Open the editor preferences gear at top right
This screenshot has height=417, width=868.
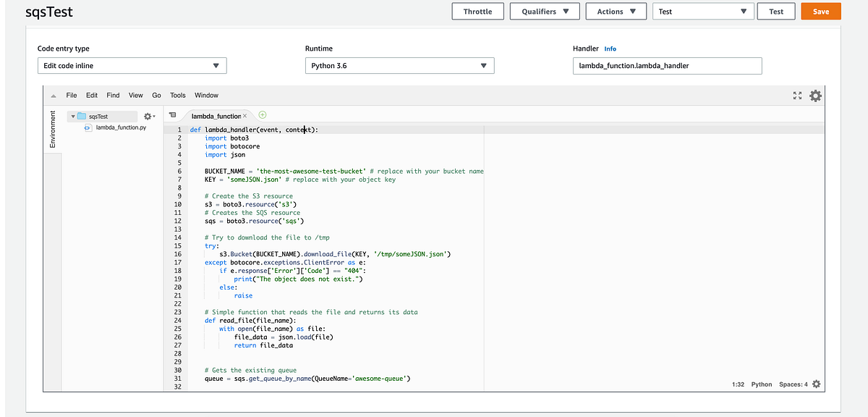click(x=815, y=95)
